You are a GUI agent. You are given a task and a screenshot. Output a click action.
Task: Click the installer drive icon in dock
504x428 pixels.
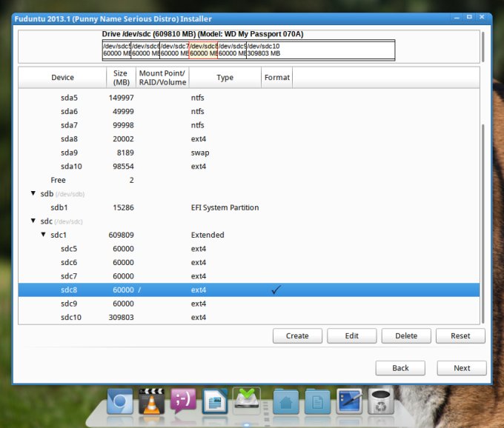tap(248, 401)
